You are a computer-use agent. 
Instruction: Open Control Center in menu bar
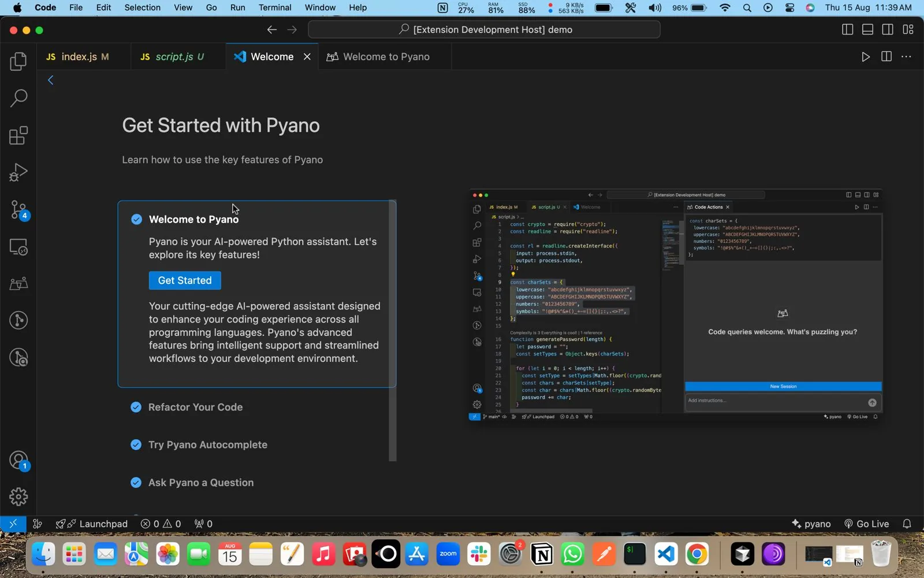789,8
